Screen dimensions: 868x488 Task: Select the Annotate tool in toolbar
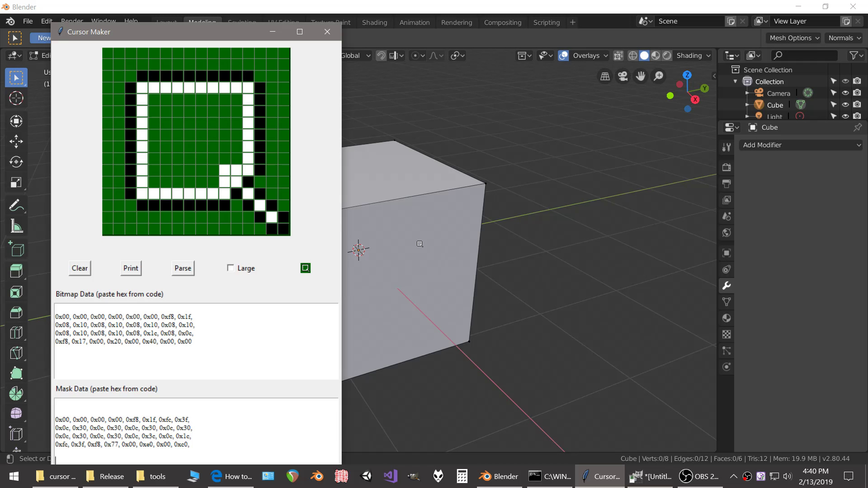click(x=16, y=206)
